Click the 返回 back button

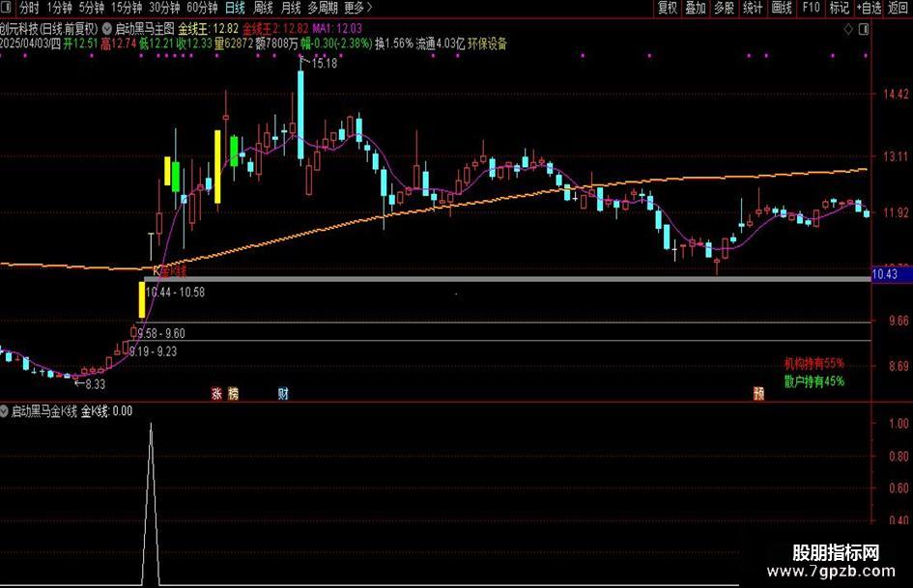(898, 8)
